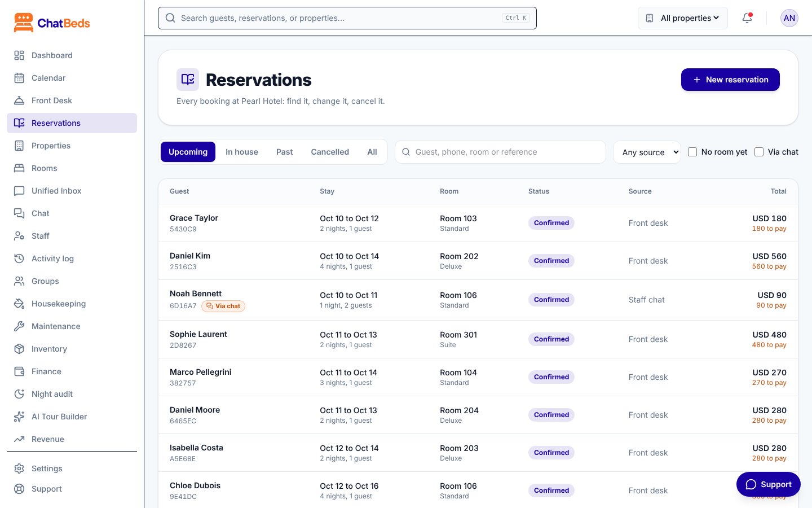The height and width of the screenshot is (508, 812).
Task: Open Sophie Laurent's reservation row
Action: pyautogui.click(x=478, y=339)
